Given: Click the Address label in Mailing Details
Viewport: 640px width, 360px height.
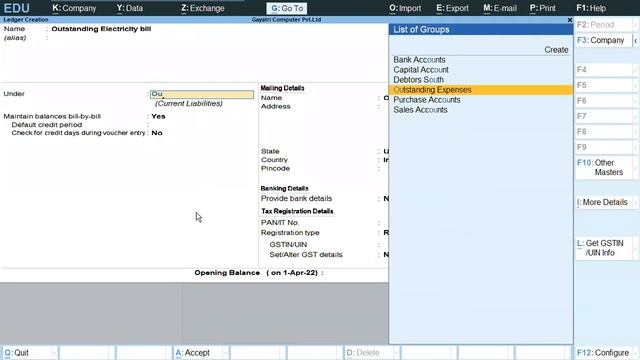Looking at the screenshot, I should [276, 107].
